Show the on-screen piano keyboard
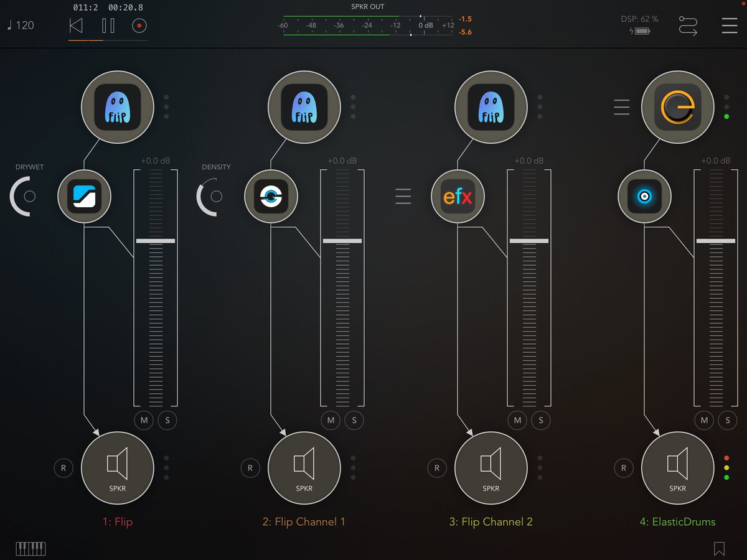 tap(31, 548)
